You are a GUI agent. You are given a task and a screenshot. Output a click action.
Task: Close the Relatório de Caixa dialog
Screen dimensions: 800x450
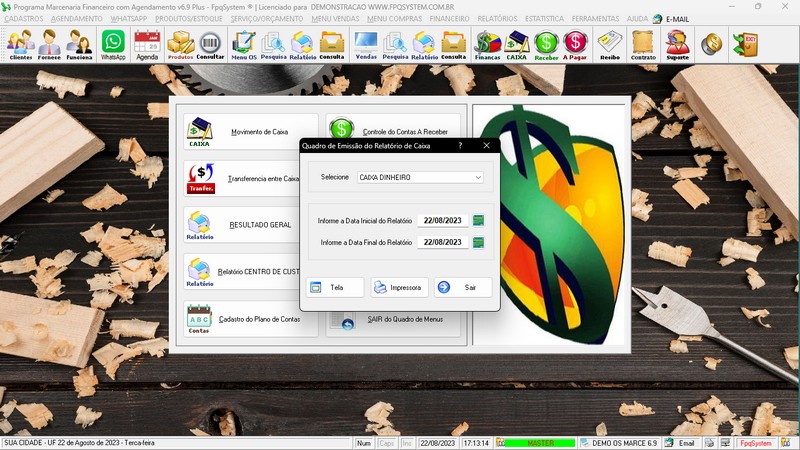click(x=486, y=145)
